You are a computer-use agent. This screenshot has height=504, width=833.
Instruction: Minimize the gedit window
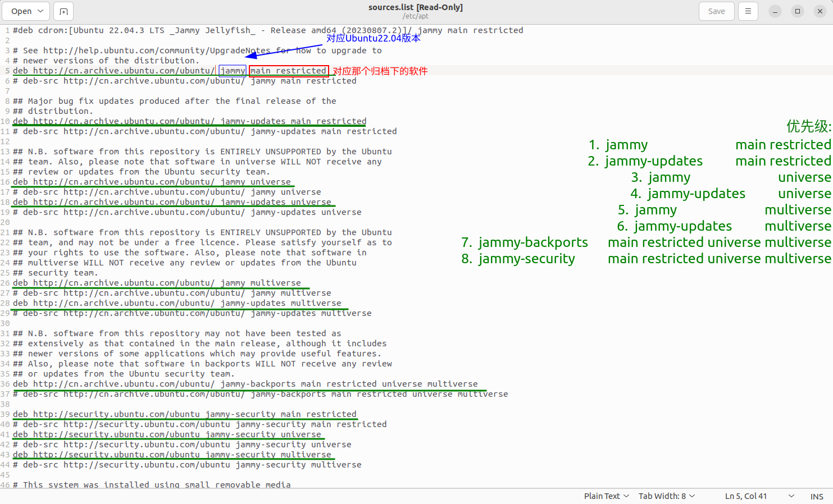tap(775, 11)
